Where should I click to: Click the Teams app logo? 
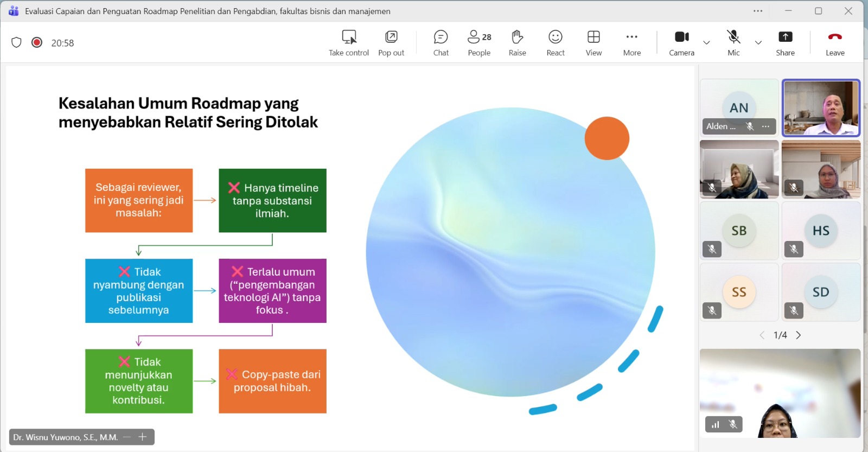[x=14, y=11]
